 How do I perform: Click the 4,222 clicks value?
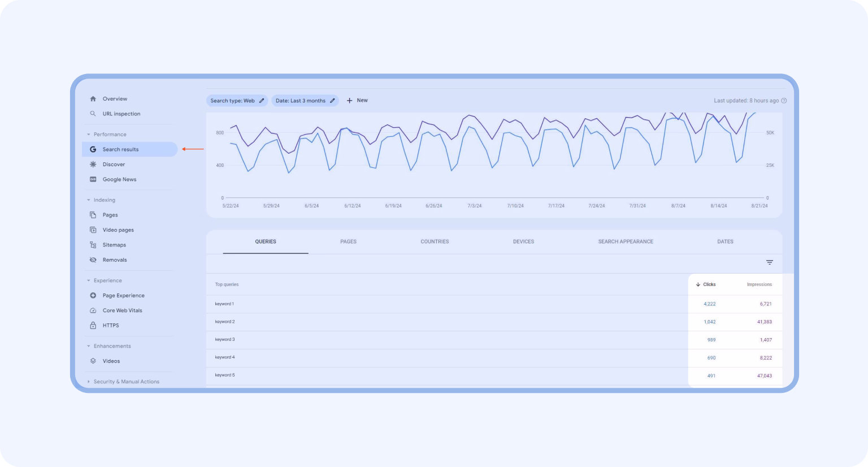click(710, 304)
